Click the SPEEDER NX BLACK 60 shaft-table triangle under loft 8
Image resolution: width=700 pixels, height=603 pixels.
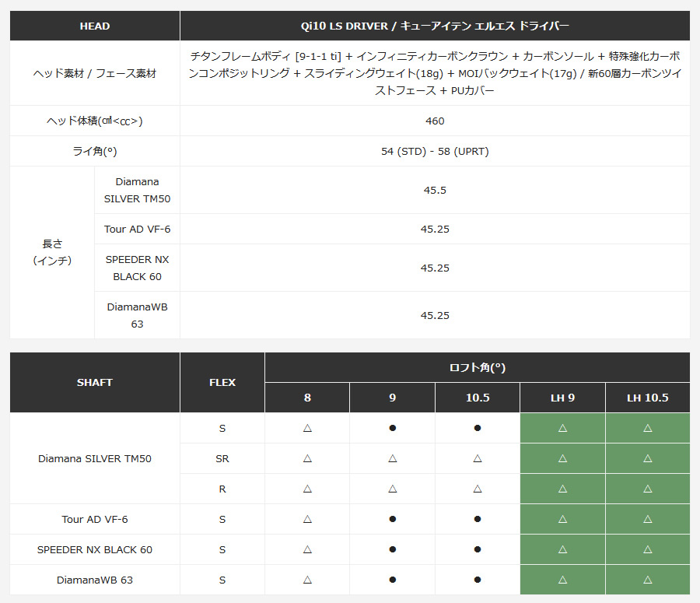[x=307, y=550]
